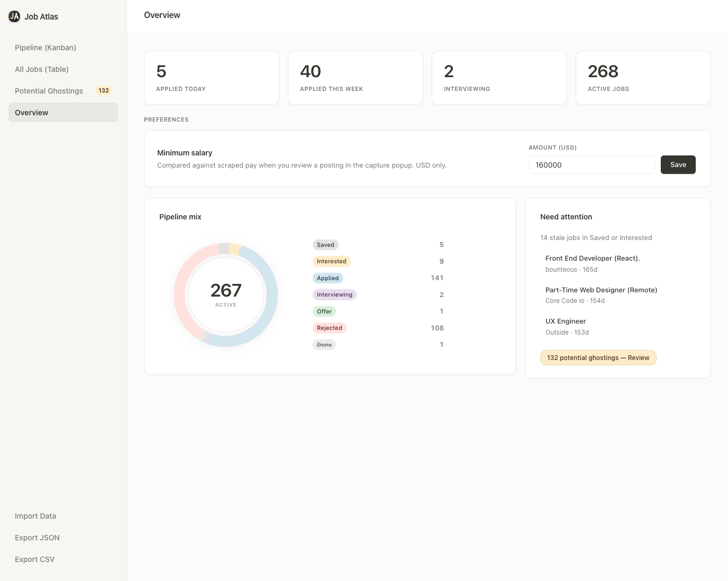Image resolution: width=728 pixels, height=581 pixels.
Task: Click '14 stale jobs in Saved or Interested'
Action: (x=596, y=238)
